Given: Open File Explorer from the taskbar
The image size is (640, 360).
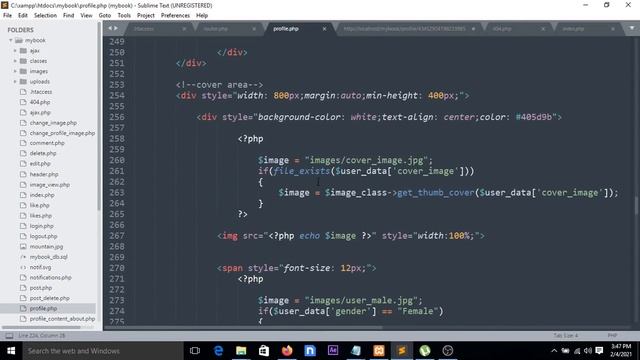Looking at the screenshot, I should tap(241, 351).
